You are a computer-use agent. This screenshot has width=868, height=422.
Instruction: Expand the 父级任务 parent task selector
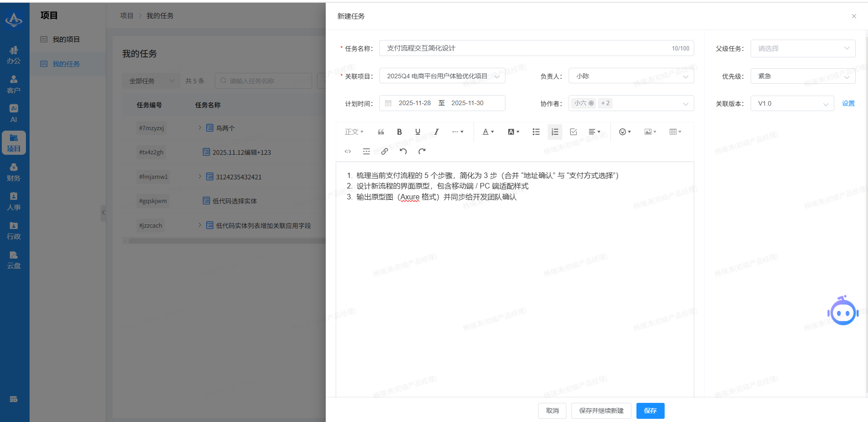point(802,49)
